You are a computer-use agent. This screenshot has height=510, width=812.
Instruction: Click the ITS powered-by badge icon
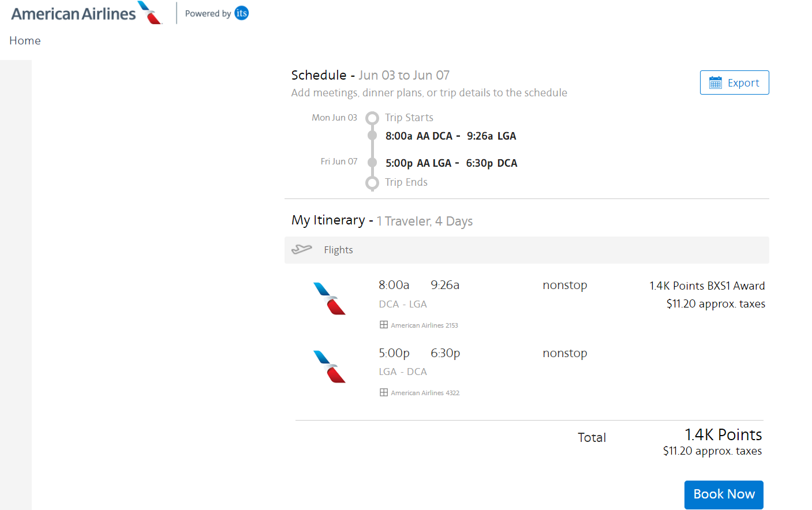[242, 13]
